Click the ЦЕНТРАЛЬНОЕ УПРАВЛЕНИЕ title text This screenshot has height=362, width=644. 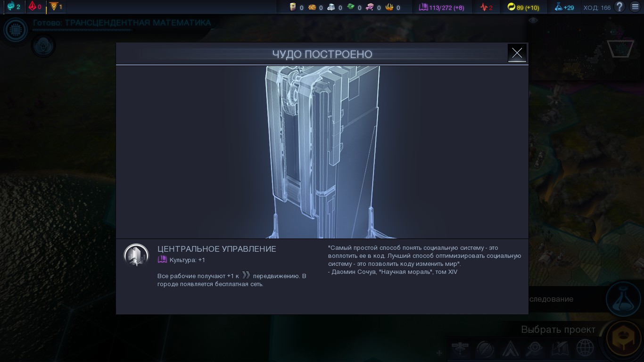[217, 249]
